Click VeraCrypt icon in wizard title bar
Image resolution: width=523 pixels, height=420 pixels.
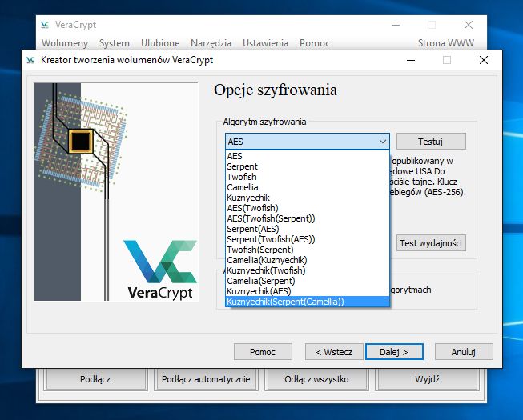(30, 60)
